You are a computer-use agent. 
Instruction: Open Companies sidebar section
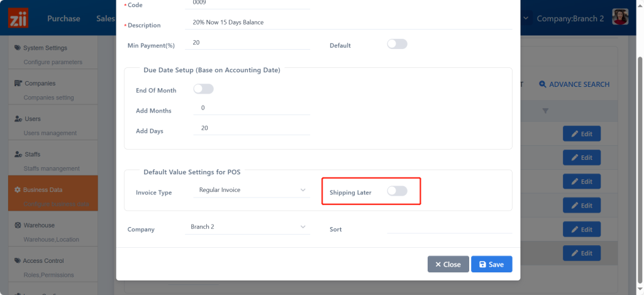tap(40, 83)
